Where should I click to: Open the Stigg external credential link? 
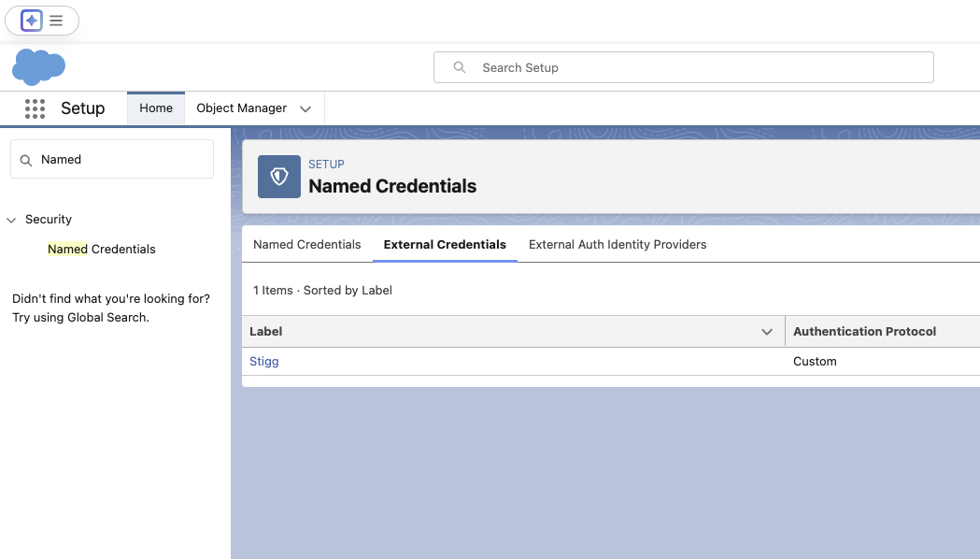[263, 362]
